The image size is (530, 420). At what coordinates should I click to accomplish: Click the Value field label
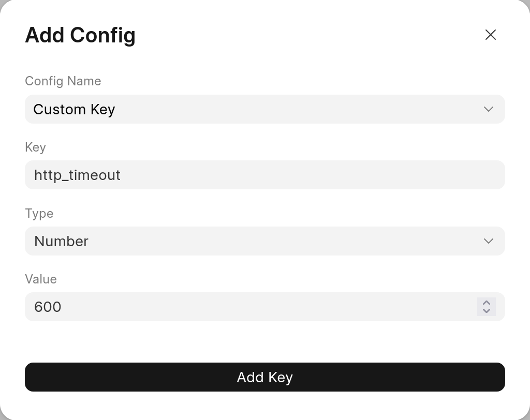(41, 279)
